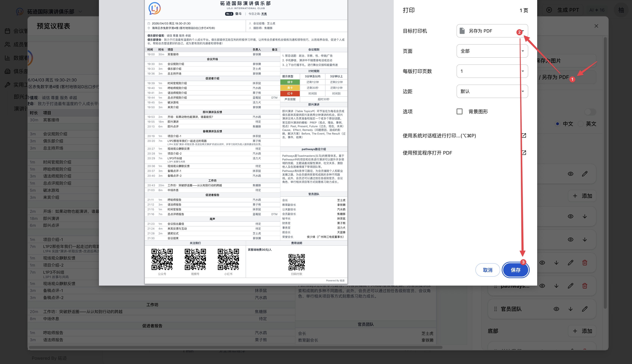Screen dimensions: 632x364
Task: Click the 保存为图片 button
Action: point(566,61)
